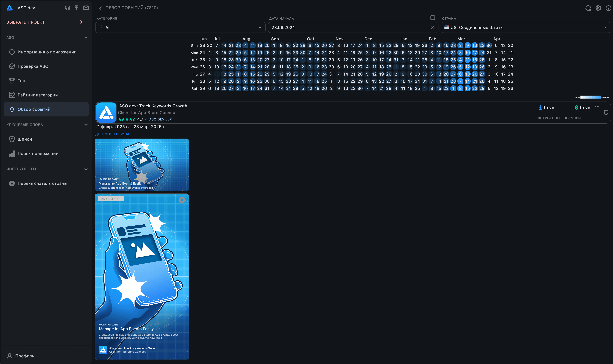613x364 pixels.
Task: Clear the start date with X icon
Action: [433, 27]
